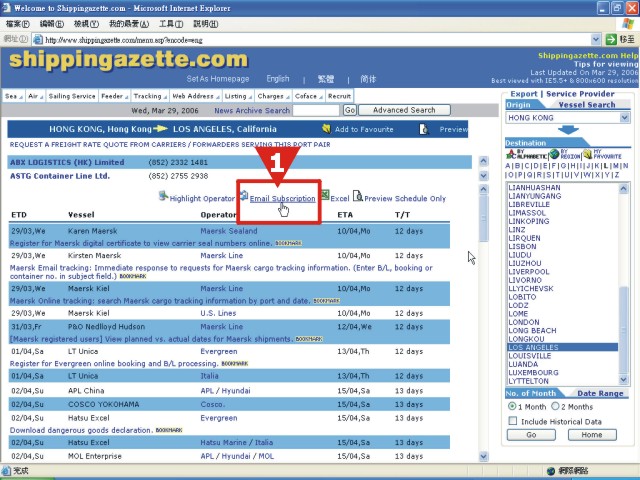This screenshot has width=640, height=480.
Task: Click the Preview page icon in header
Action: [424, 129]
